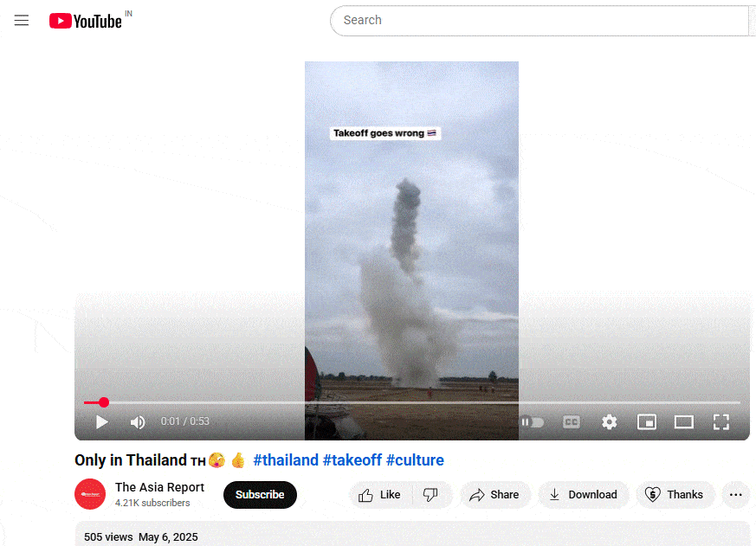Share the video

495,495
